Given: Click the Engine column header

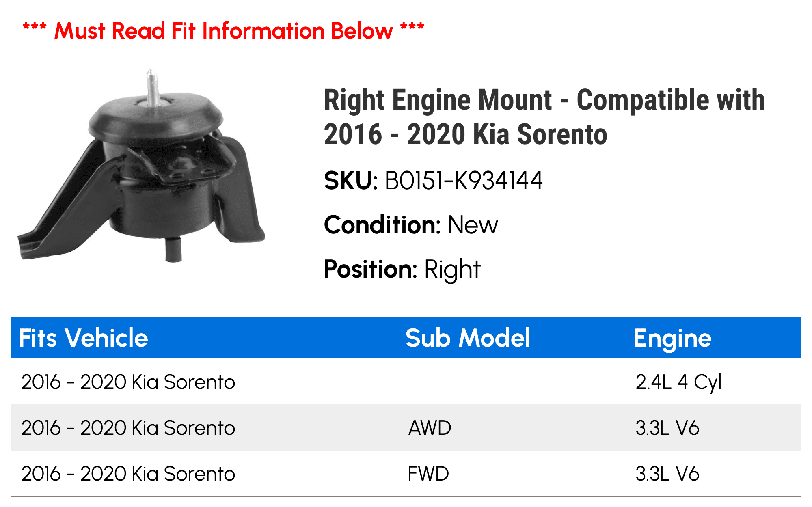Looking at the screenshot, I should (672, 338).
